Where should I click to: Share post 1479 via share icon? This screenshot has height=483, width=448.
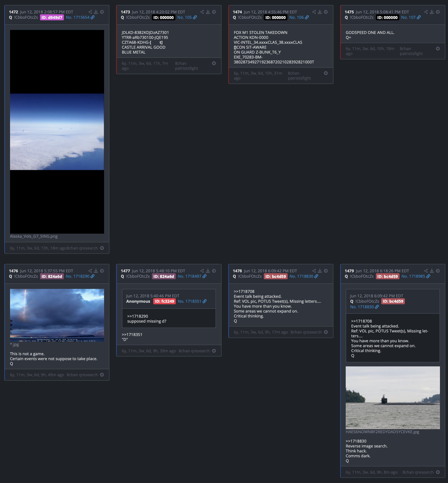click(426, 271)
